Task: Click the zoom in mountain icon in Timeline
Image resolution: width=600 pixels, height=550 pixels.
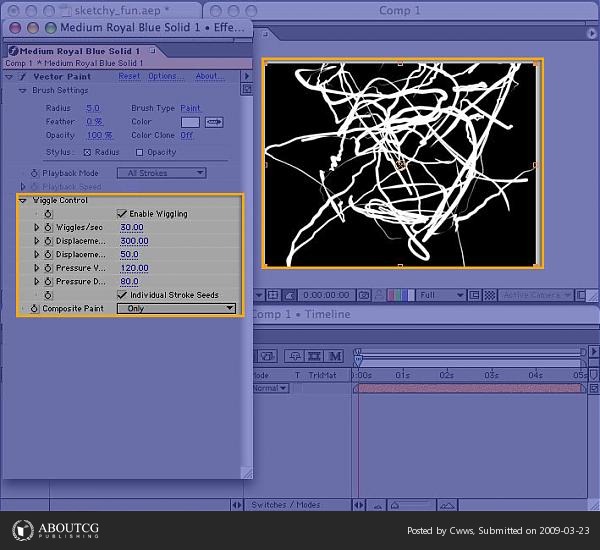Action: point(447,506)
